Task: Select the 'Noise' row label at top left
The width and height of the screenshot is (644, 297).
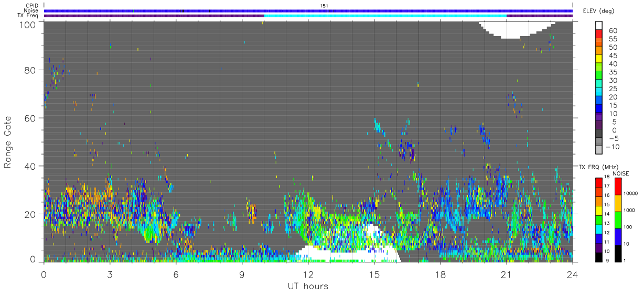Action: coord(31,10)
